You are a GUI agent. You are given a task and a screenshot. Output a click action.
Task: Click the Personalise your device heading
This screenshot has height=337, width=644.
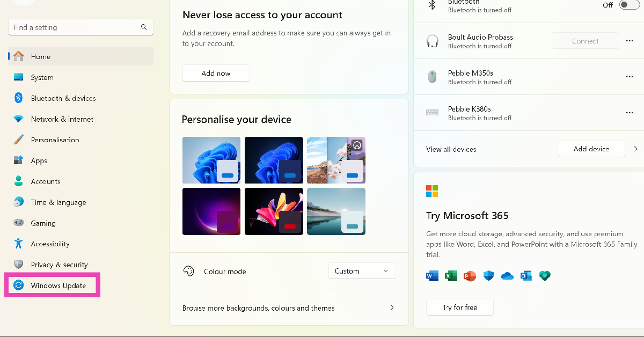click(x=237, y=119)
